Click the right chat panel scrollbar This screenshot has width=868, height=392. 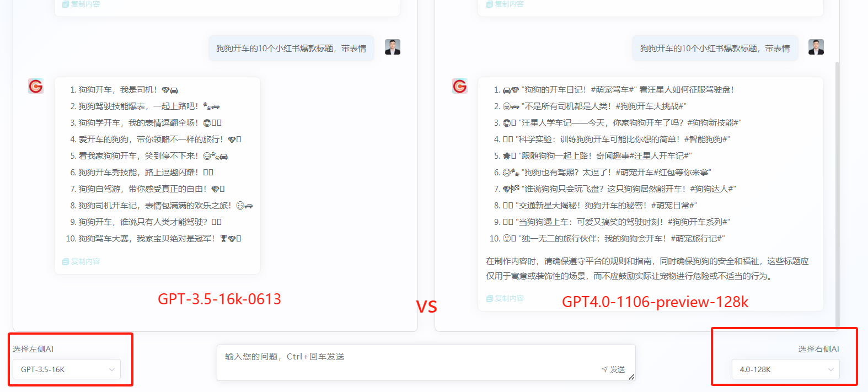pos(837,196)
